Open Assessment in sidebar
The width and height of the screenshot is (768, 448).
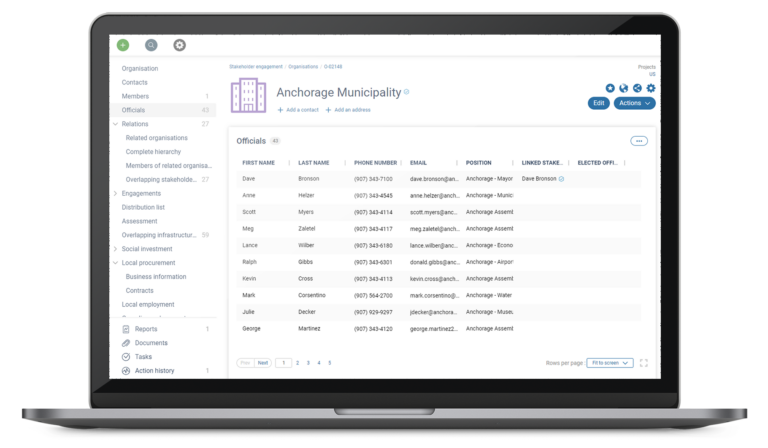(139, 221)
